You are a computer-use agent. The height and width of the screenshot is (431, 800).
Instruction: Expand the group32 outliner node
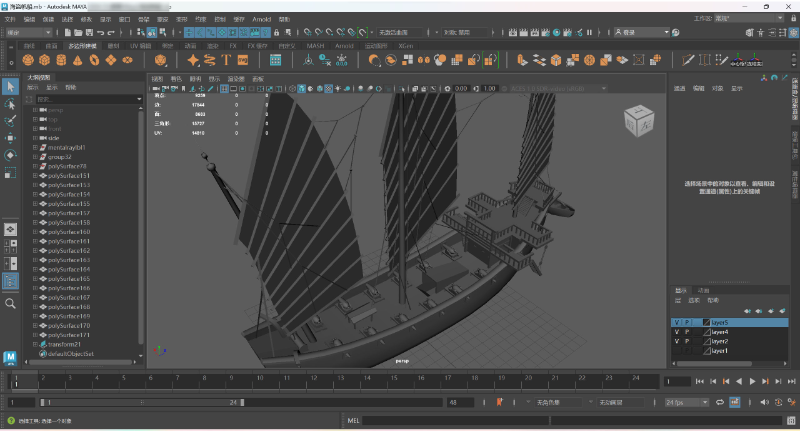[35, 157]
